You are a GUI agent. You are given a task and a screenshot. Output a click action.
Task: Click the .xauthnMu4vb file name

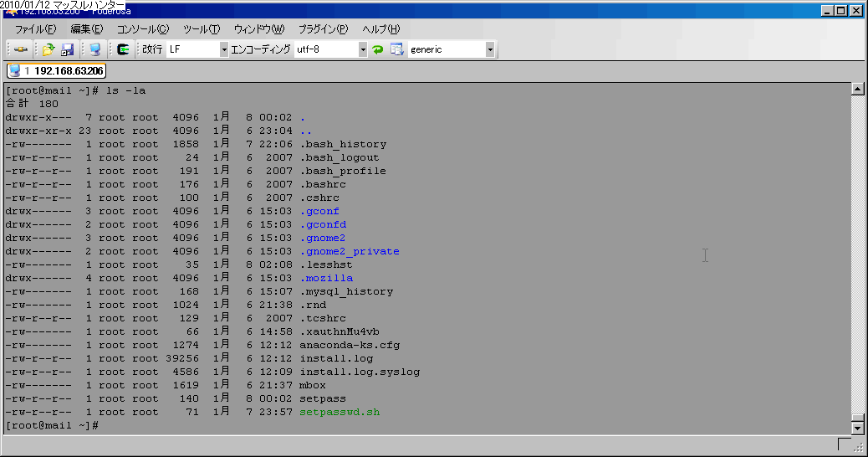click(340, 331)
